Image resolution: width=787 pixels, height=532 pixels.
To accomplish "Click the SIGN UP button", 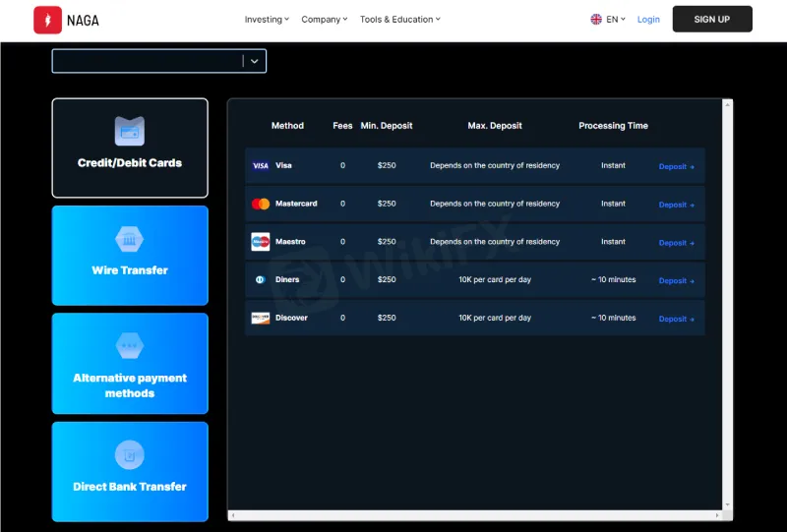I will pos(712,19).
